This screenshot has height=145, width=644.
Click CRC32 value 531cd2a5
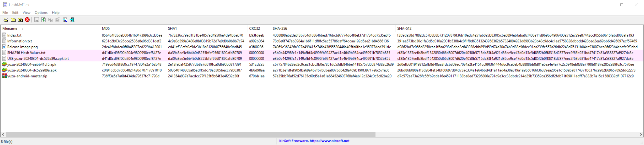pyautogui.click(x=257, y=64)
